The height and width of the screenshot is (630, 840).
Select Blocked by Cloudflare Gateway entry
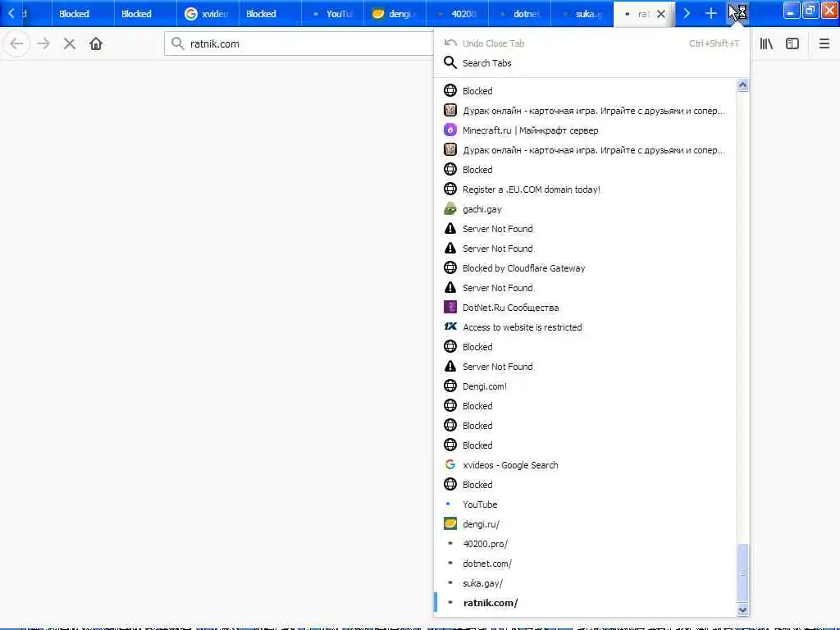pyautogui.click(x=586, y=268)
